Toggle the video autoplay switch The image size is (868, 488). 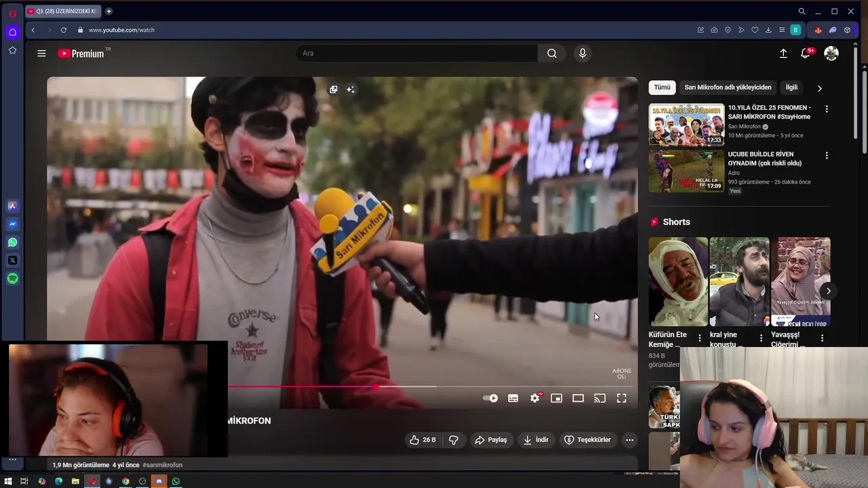(490, 399)
